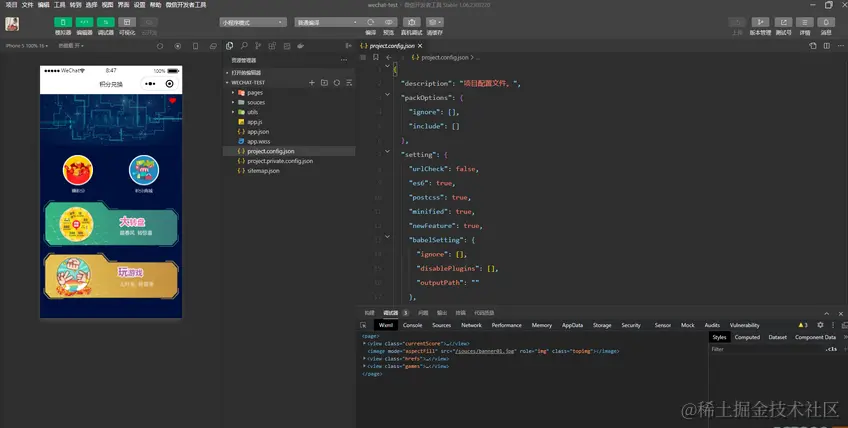Image resolution: width=848 pixels, height=428 pixels.
Task: Click the split editor icon
Action: coord(826,46)
